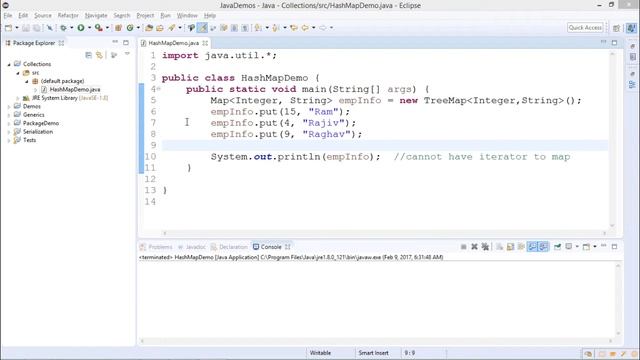Click the Open Task folder icon
Viewport: 640px width, 360px height.
click(160, 28)
